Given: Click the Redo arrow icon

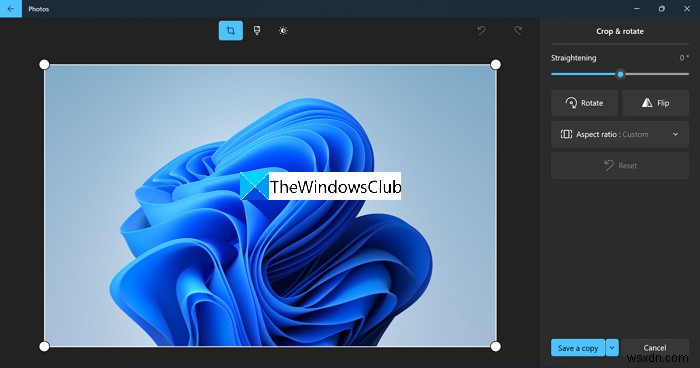Looking at the screenshot, I should tap(518, 30).
